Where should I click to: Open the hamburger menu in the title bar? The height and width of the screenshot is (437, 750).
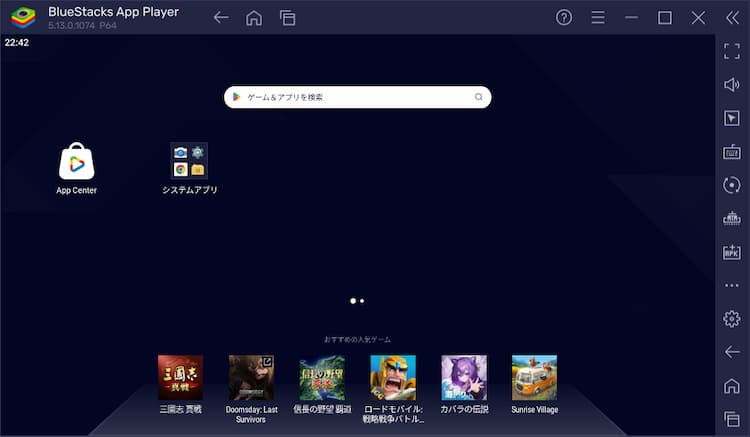[x=598, y=18]
